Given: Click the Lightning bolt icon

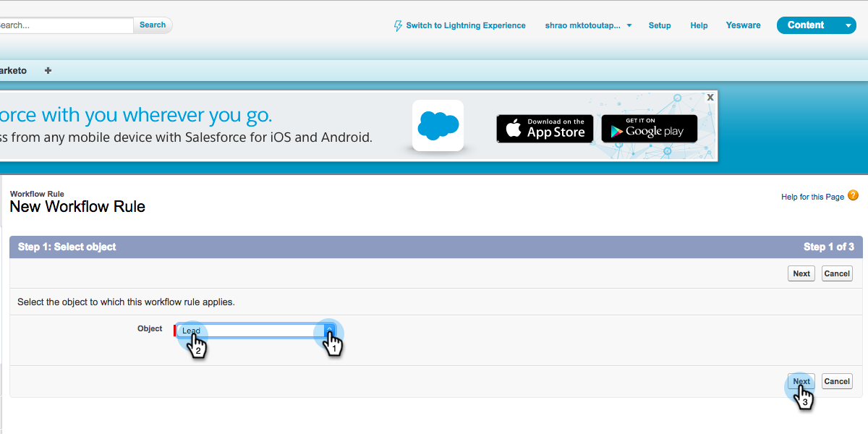Looking at the screenshot, I should pos(398,25).
